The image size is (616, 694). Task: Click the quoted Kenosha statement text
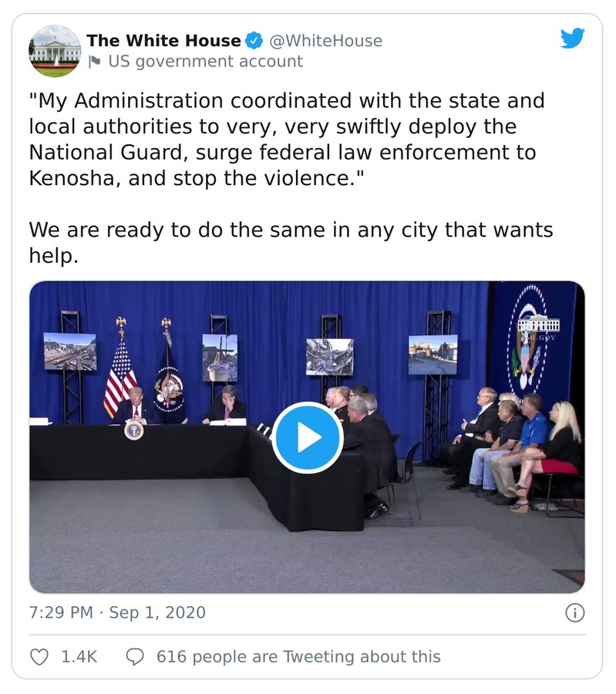287,140
